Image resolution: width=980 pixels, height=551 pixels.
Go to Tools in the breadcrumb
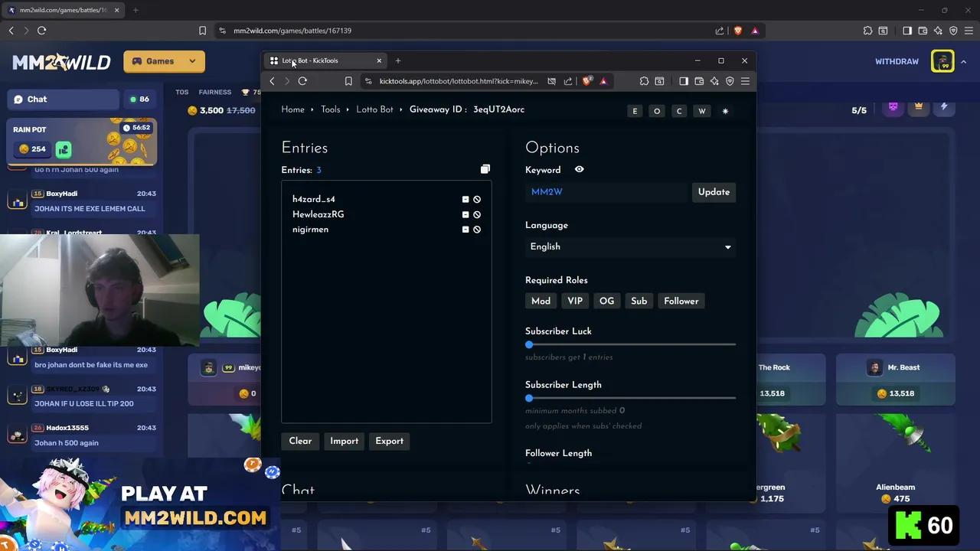click(330, 109)
